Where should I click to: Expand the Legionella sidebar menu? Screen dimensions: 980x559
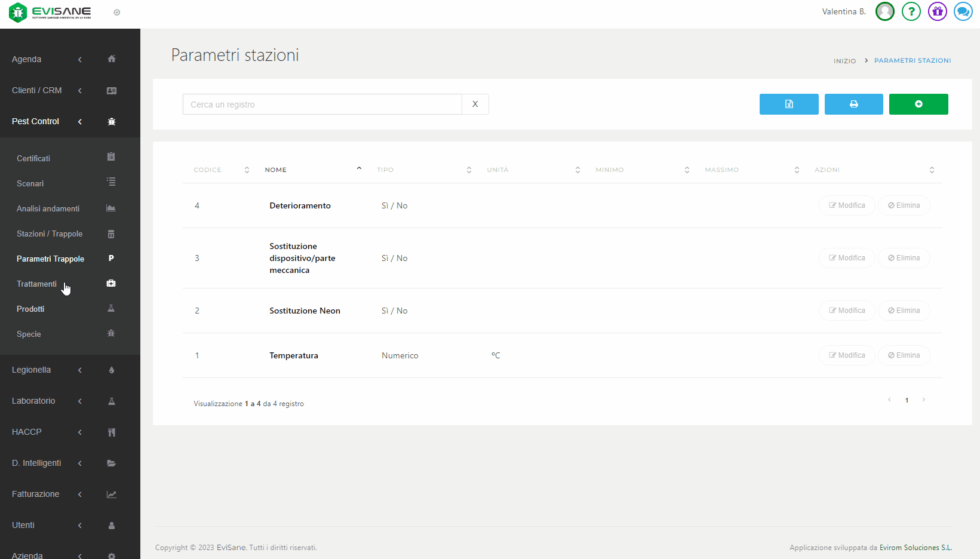tap(32, 370)
